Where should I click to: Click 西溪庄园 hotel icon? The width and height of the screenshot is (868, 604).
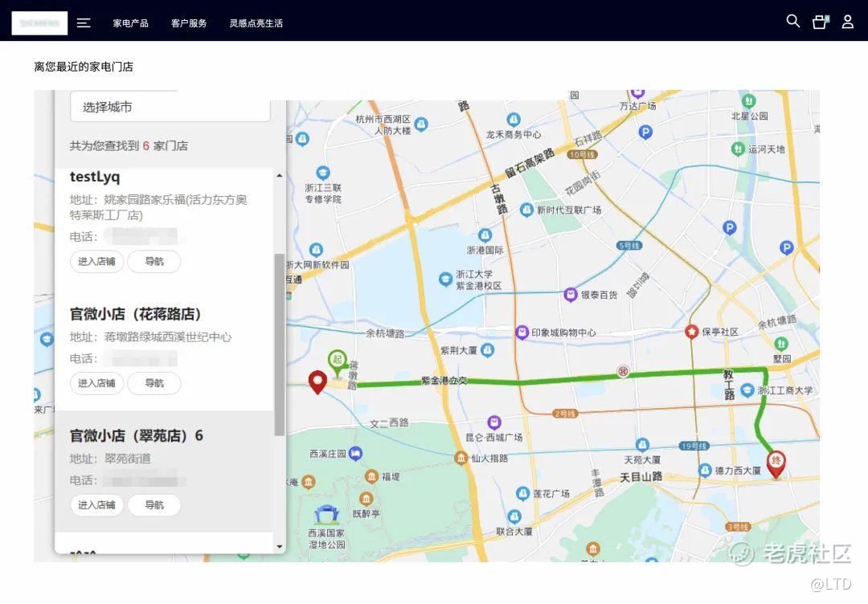355,454
